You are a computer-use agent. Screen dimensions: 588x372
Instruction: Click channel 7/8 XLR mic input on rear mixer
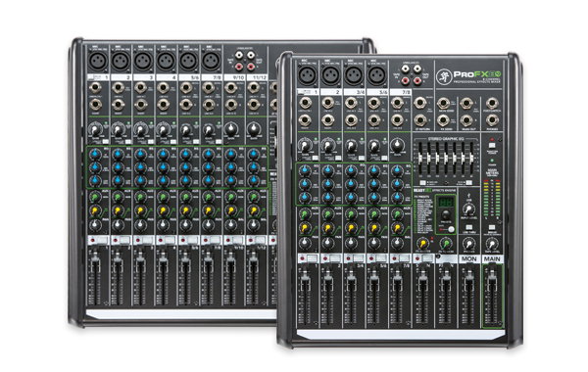[x=211, y=61]
